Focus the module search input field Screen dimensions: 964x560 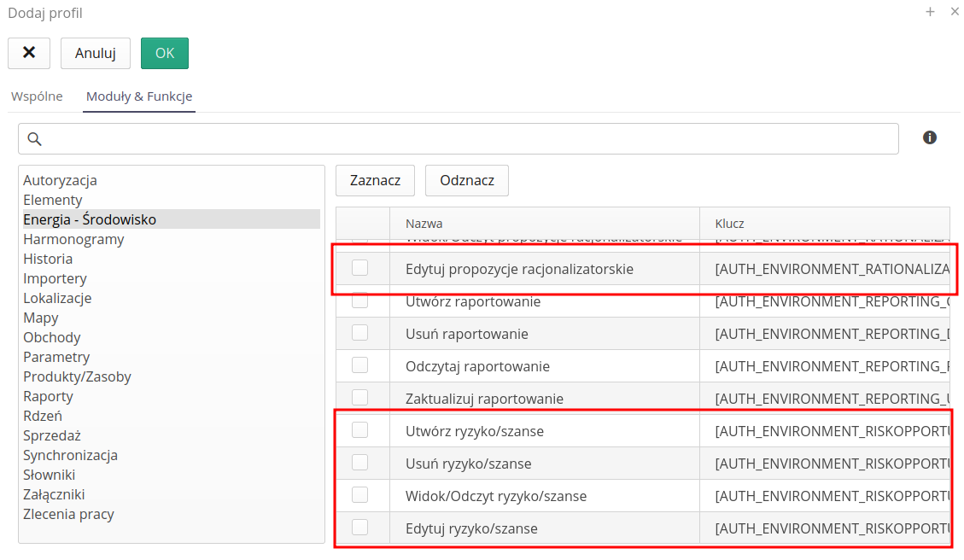(470, 138)
